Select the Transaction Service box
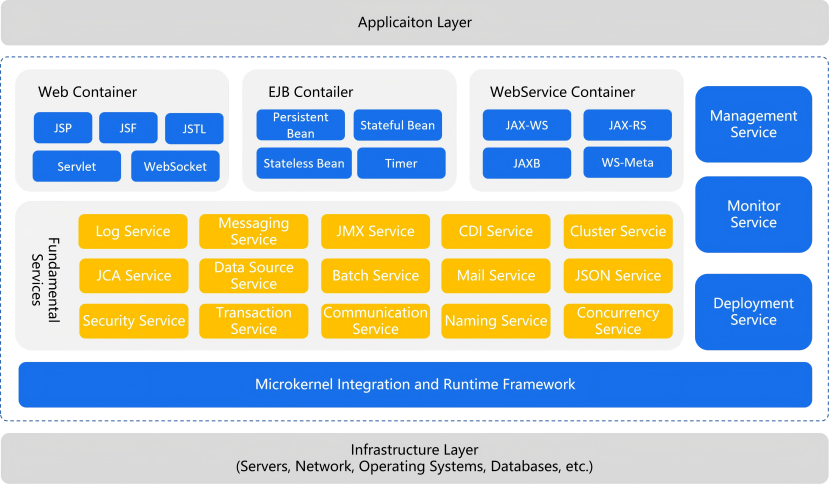The width and height of the screenshot is (829, 484). click(x=254, y=321)
